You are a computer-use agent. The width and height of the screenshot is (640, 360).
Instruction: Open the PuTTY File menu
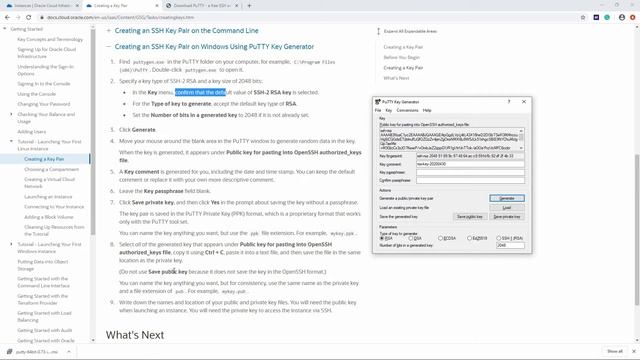[378, 111]
